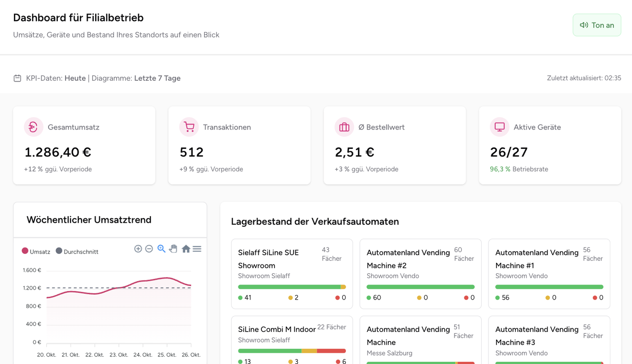Select the Messe Salzburg vending machine title

coord(408,336)
